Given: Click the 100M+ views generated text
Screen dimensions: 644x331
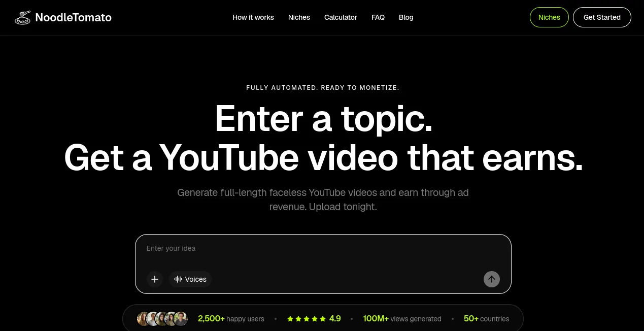Looking at the screenshot, I should click(x=402, y=319).
